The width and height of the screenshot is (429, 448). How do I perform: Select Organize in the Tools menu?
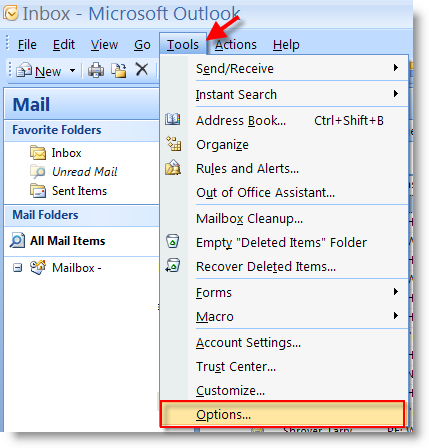pos(284,144)
